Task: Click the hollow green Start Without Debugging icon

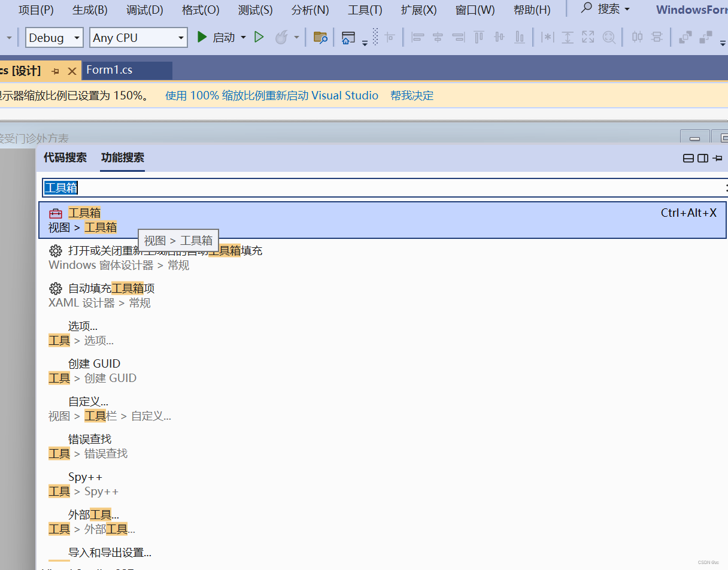Action: coord(259,38)
